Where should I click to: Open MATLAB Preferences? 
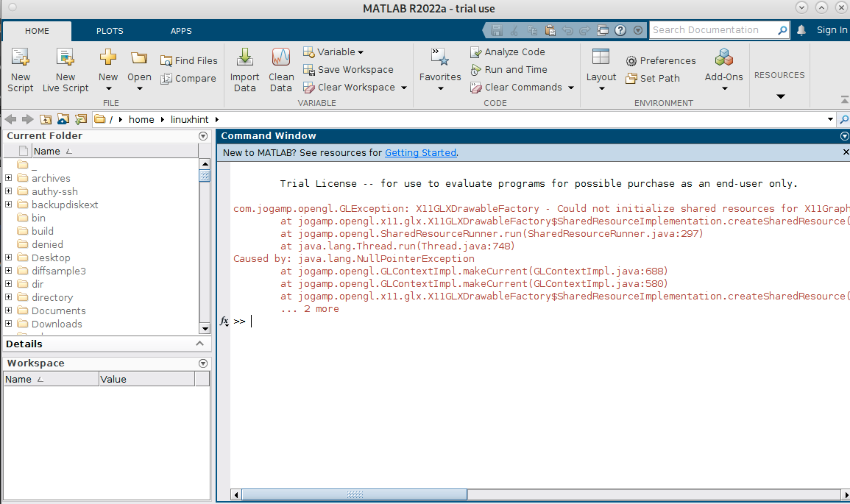(x=660, y=60)
